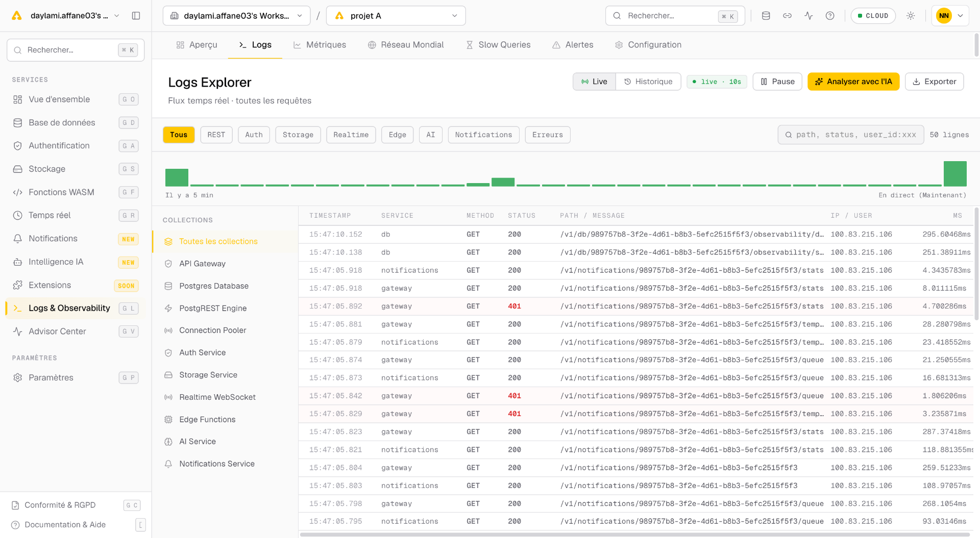The image size is (980, 538).
Task: Open Extensions puzzle item
Action: (76, 285)
